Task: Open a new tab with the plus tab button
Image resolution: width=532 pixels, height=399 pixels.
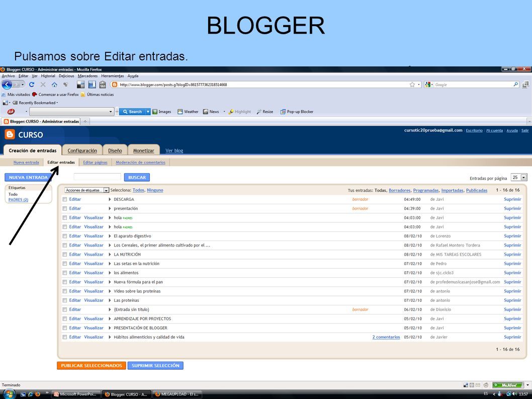Action: (85, 121)
